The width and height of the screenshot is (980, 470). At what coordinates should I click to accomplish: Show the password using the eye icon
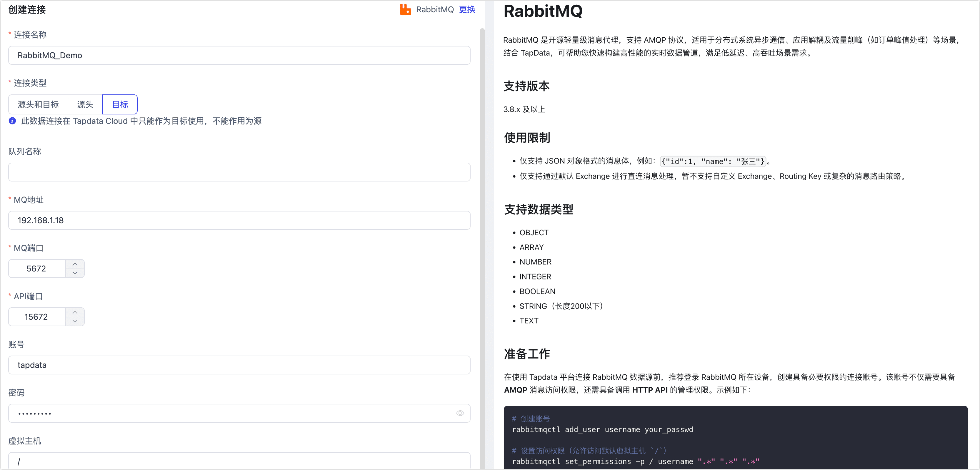460,413
